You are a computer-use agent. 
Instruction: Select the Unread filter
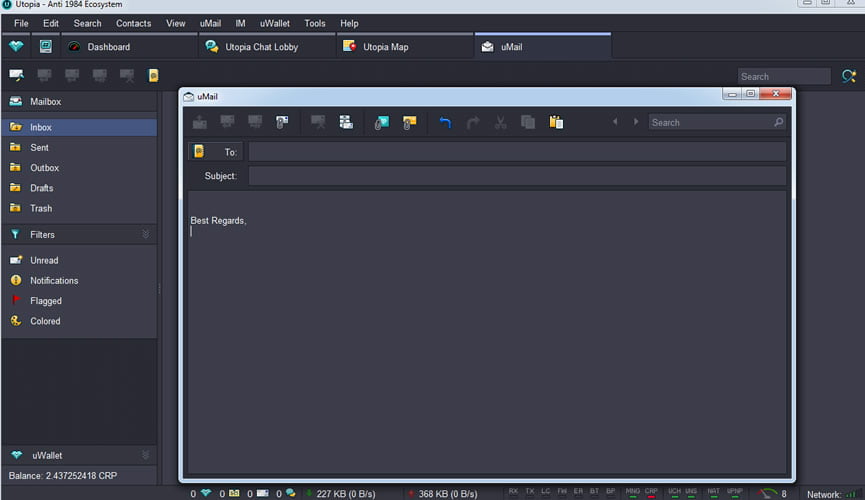[44, 260]
